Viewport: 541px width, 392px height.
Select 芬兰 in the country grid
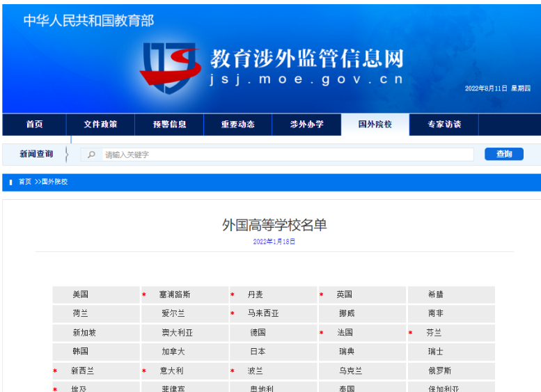[x=434, y=333]
